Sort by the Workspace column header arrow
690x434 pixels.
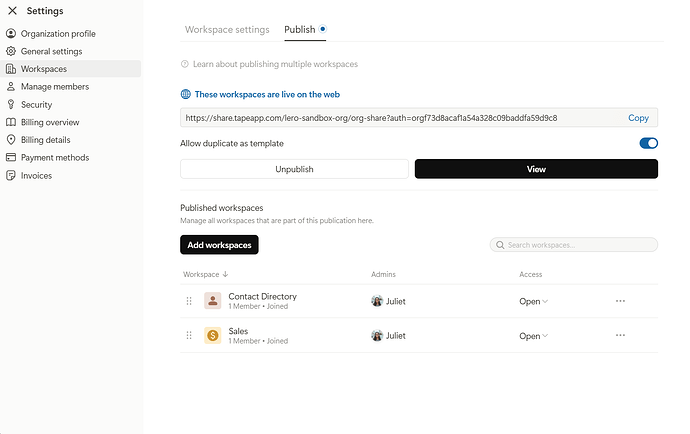[x=226, y=274]
